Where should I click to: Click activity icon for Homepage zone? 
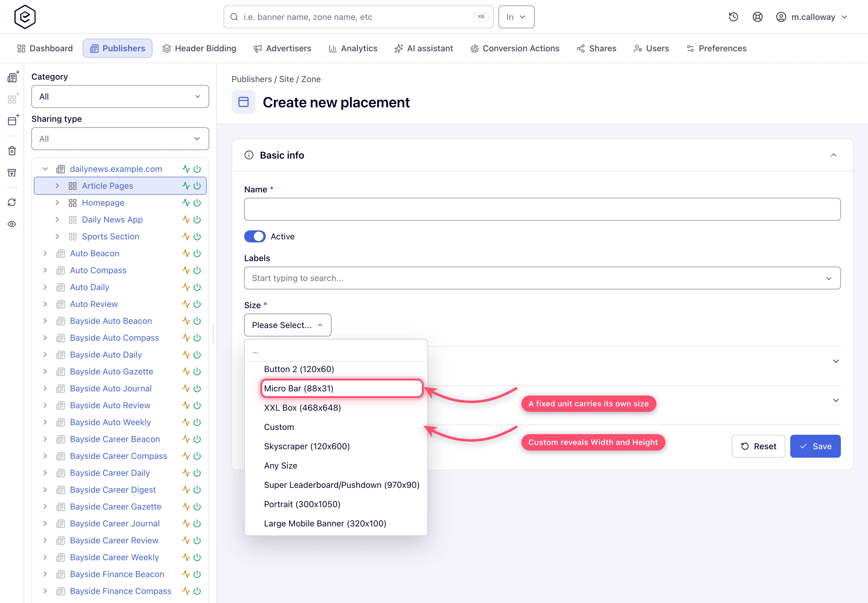click(x=186, y=203)
